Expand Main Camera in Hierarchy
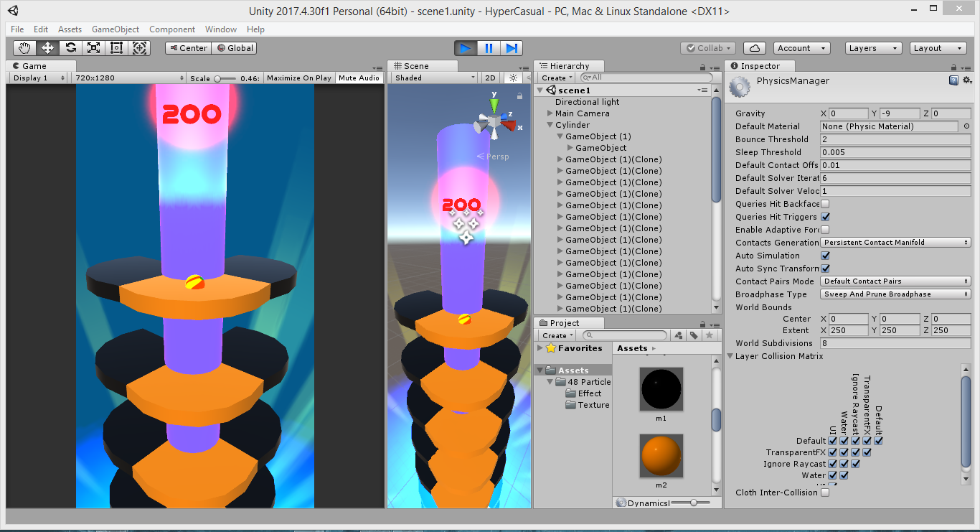 (x=550, y=113)
